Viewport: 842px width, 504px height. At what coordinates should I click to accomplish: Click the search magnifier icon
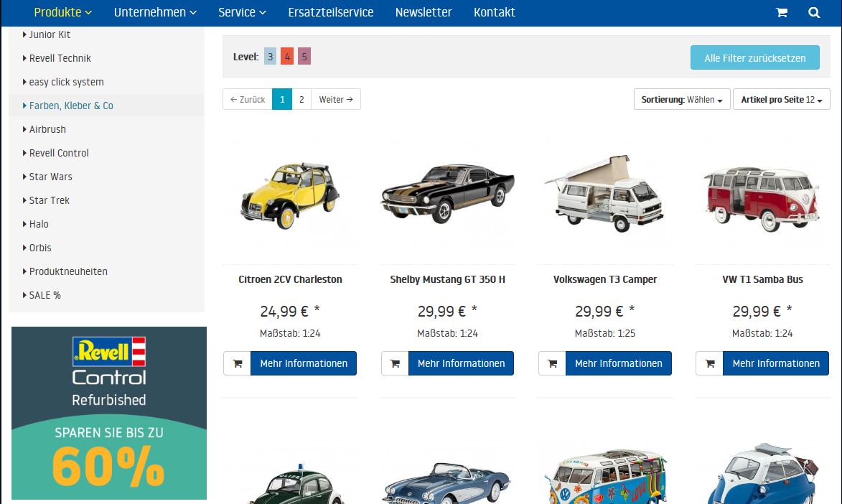(x=813, y=12)
